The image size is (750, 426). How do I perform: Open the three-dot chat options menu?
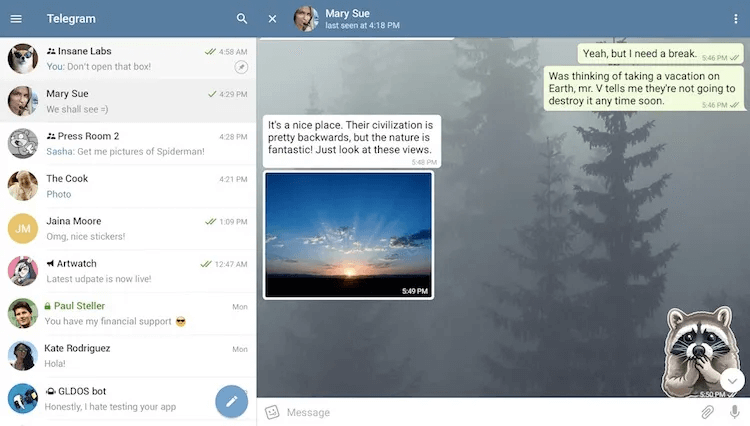(735, 19)
